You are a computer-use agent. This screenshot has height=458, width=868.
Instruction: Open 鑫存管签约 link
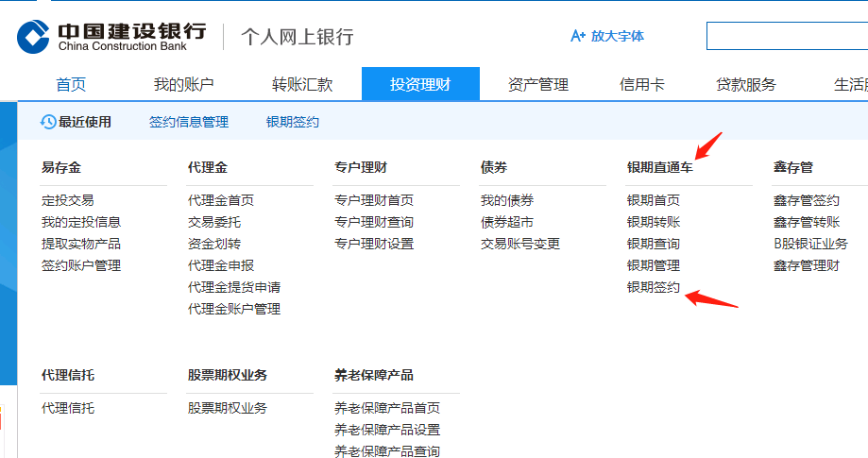pos(807,200)
